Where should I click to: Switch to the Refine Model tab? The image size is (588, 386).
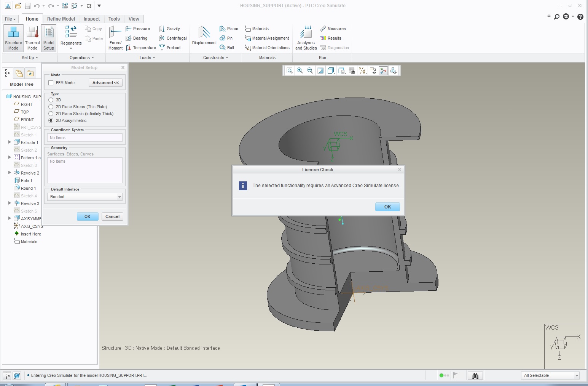[61, 19]
